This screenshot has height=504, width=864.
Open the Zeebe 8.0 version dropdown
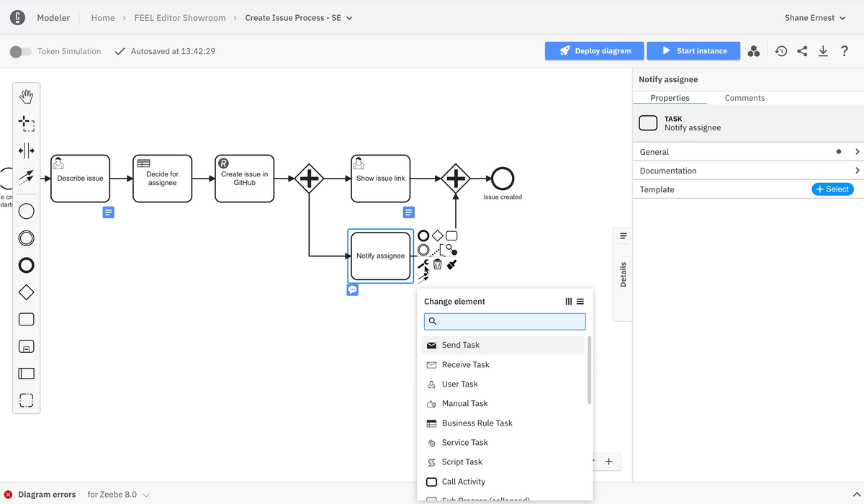click(119, 495)
